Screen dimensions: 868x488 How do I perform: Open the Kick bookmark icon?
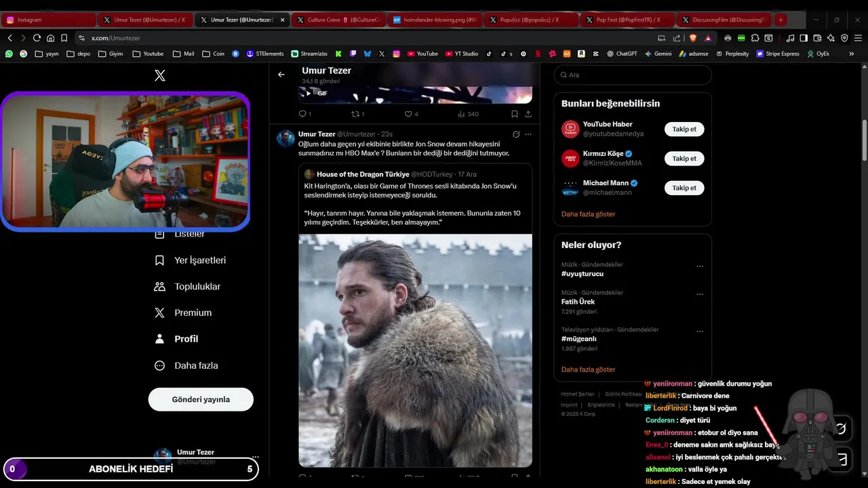pos(338,54)
